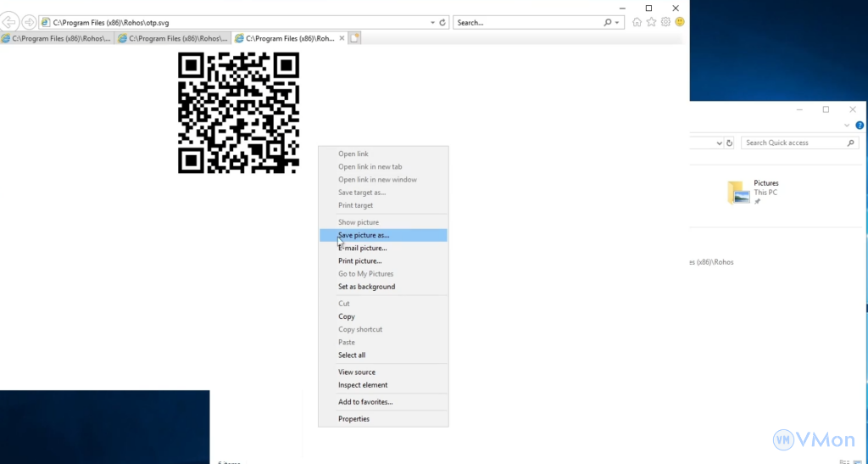Open the search provider dropdown arrow

pos(617,23)
